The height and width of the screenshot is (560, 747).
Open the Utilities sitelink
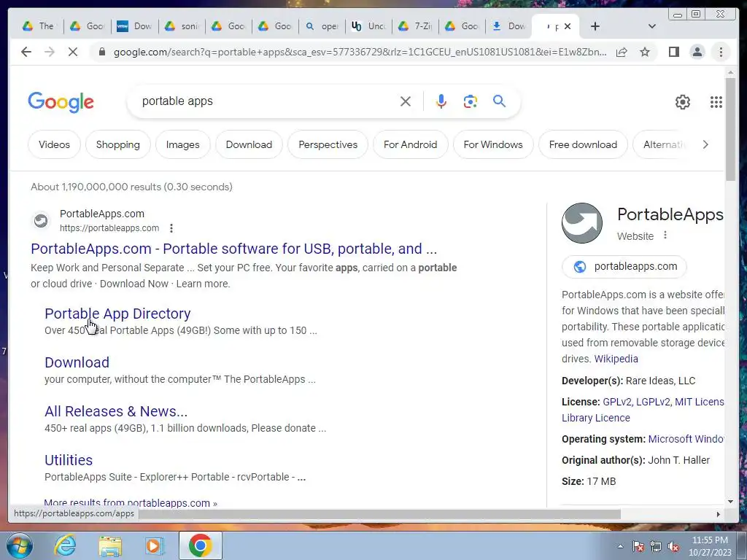69,460
